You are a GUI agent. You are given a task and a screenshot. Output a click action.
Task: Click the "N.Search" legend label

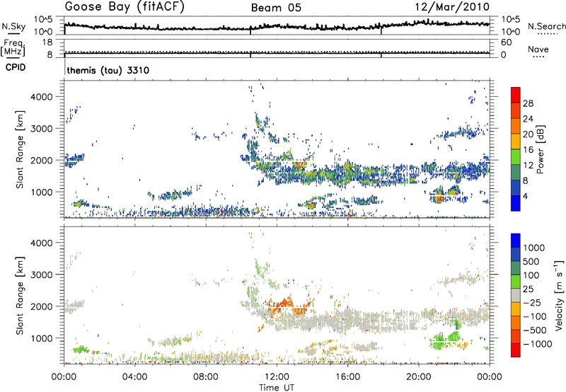point(546,26)
